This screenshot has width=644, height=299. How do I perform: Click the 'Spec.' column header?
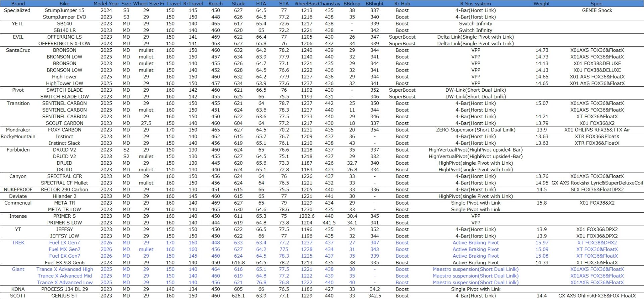coord(597,4)
